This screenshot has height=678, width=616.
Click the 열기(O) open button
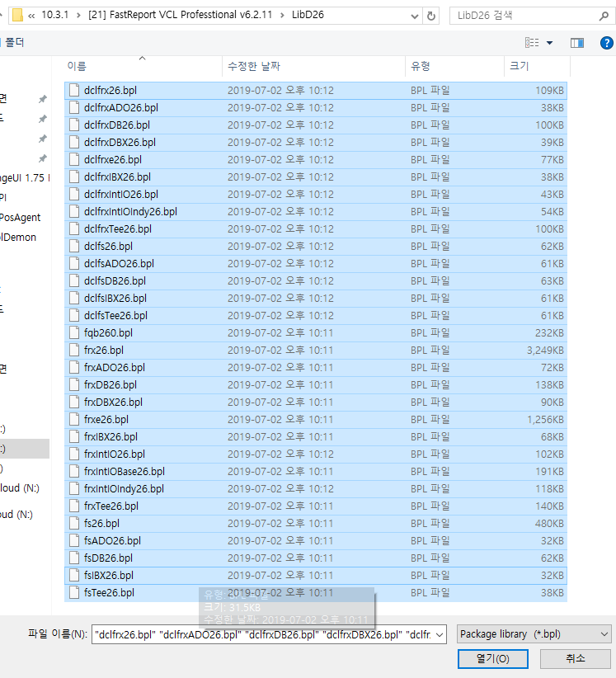point(493,658)
